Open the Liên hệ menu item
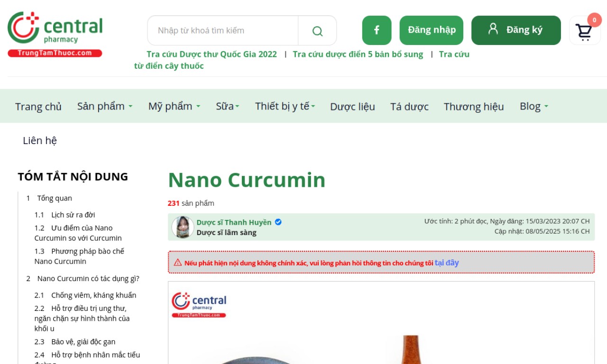The image size is (607, 364). click(40, 141)
